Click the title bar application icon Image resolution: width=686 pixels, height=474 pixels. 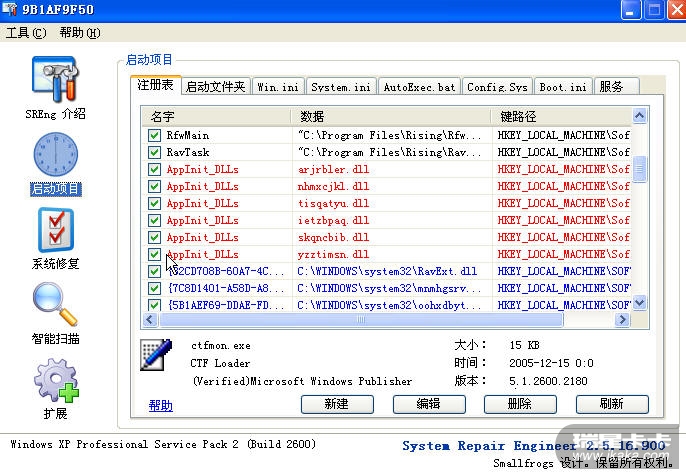[x=10, y=9]
